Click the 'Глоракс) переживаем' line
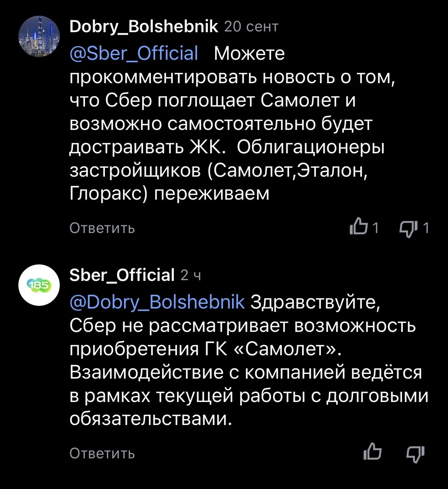 click(170, 194)
